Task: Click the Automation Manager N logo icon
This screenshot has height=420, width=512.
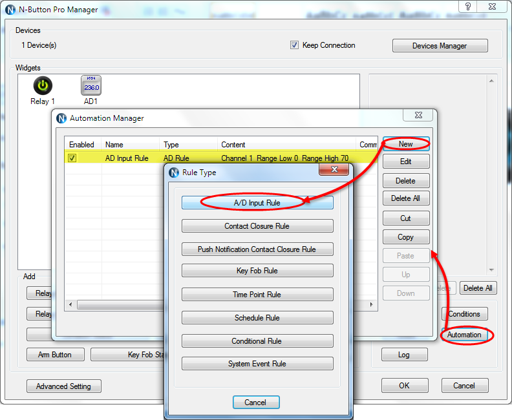Action: coord(61,118)
